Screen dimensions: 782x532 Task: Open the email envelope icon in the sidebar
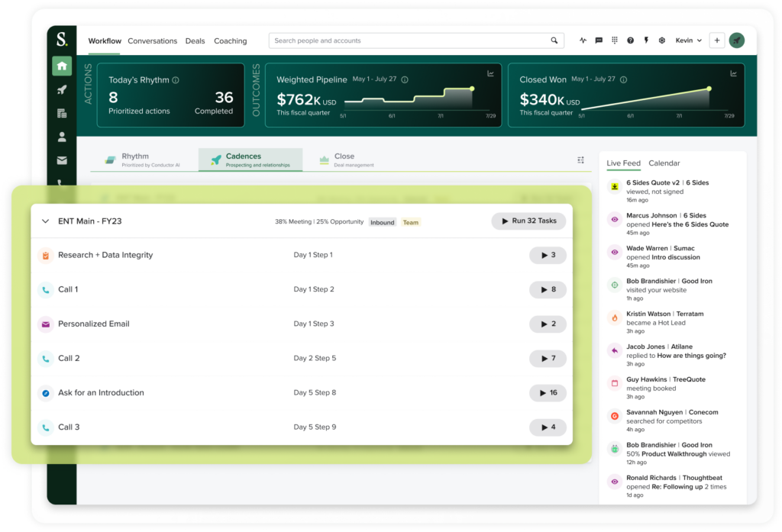(62, 160)
